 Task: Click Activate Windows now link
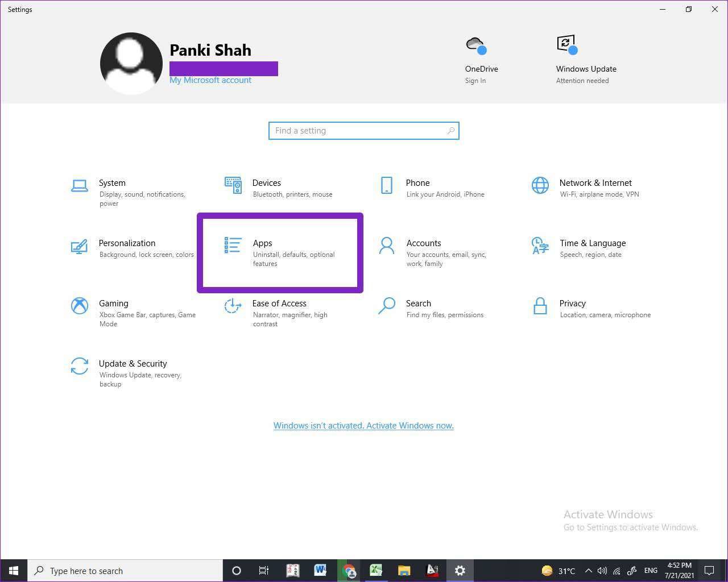click(363, 426)
